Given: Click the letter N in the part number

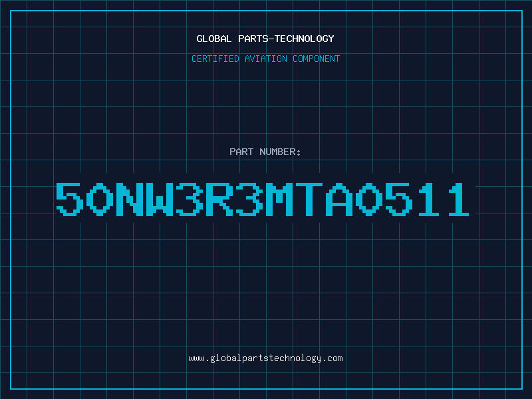Looking at the screenshot, I should (x=129, y=199).
